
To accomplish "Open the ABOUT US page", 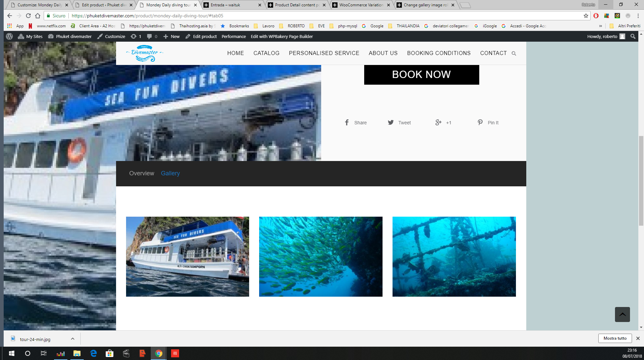I will (x=383, y=53).
